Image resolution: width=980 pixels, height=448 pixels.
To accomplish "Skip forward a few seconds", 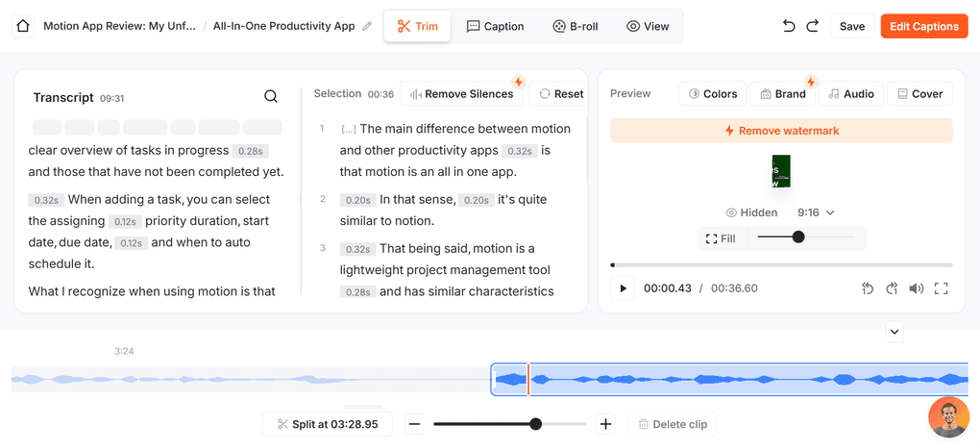I will [892, 288].
